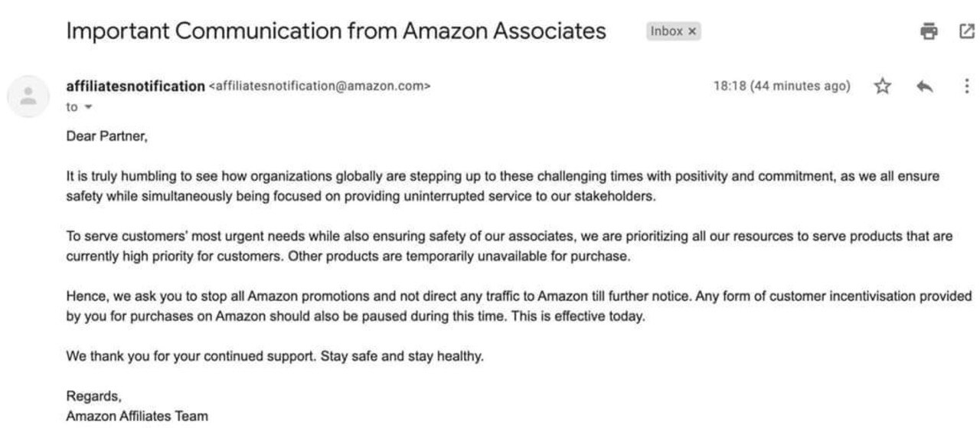
Task: Click paragraph starting "It is truly humbling"
Action: 503,186
